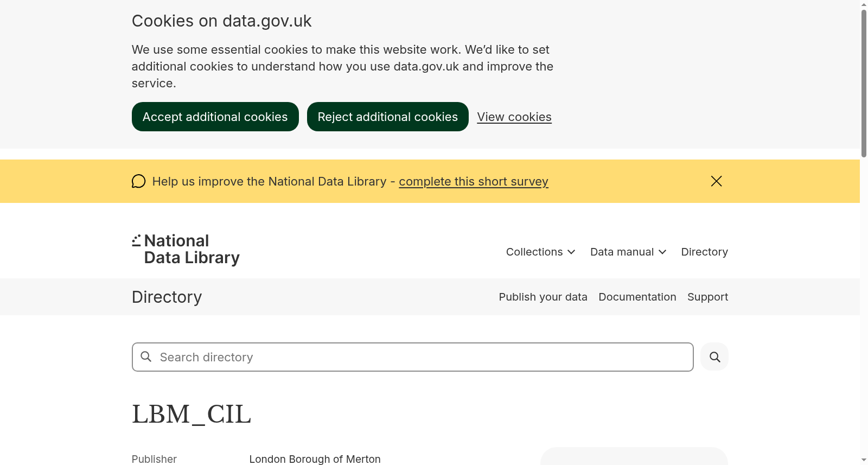The width and height of the screenshot is (868, 465).
Task: Click the search magnifier button
Action: [x=714, y=357]
